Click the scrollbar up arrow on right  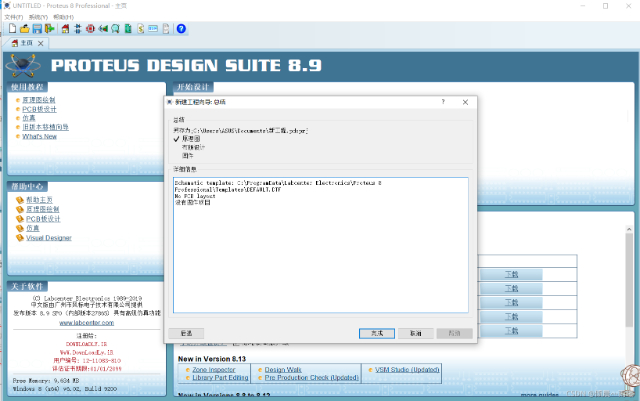(x=629, y=229)
